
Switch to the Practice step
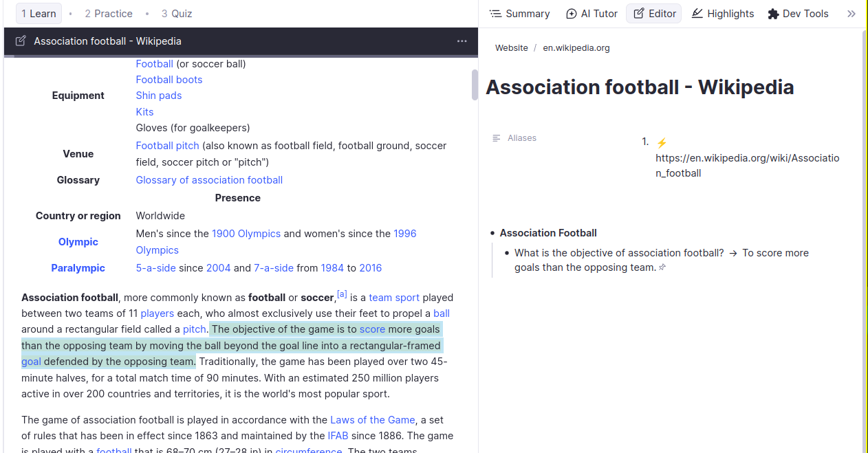[x=109, y=14]
